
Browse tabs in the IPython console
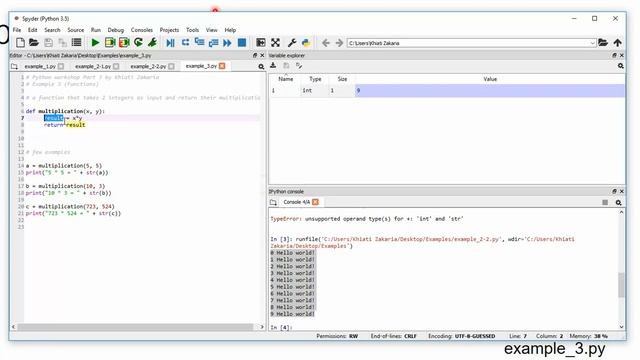click(x=273, y=202)
